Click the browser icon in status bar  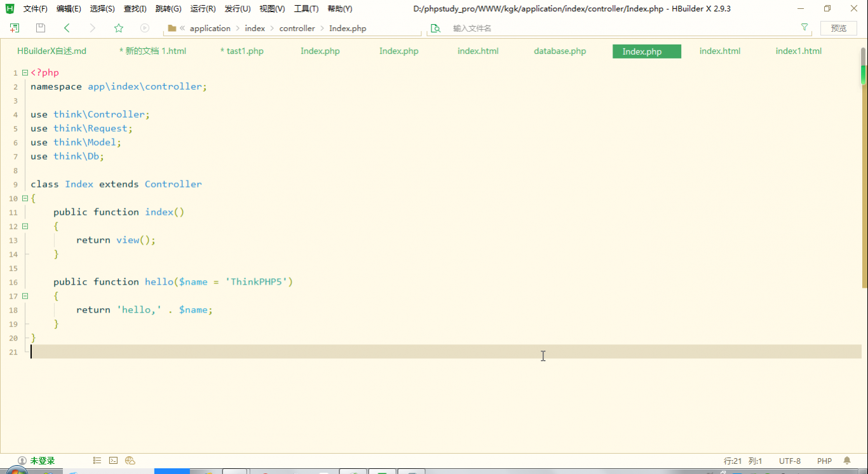pos(130,461)
